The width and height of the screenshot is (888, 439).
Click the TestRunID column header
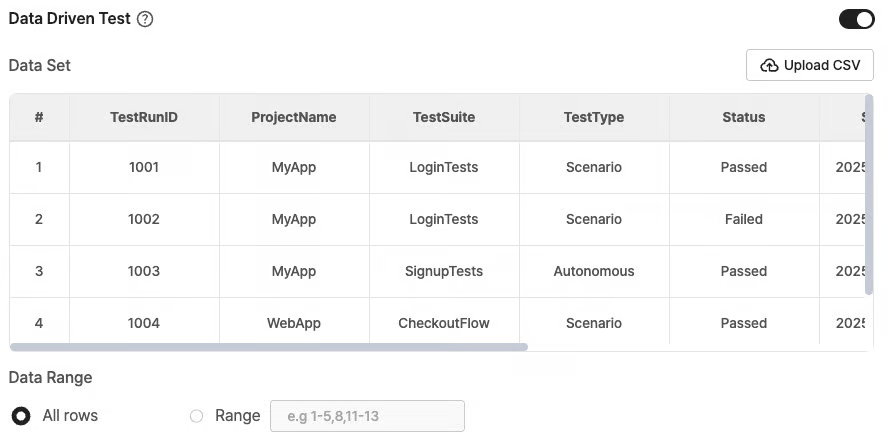(x=144, y=117)
